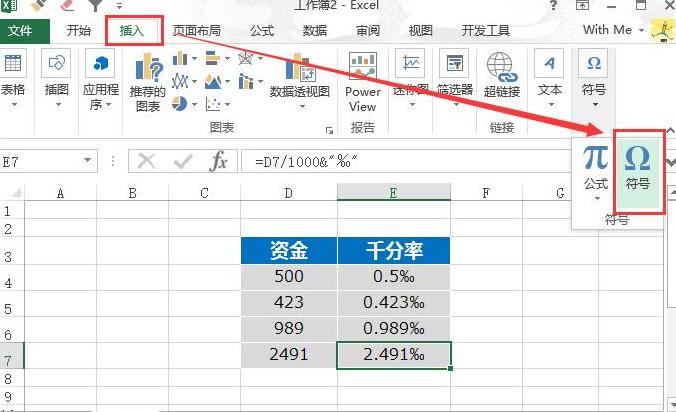The image size is (676, 412).
Task: Click the Name Box showing E7
Action: pos(41,162)
